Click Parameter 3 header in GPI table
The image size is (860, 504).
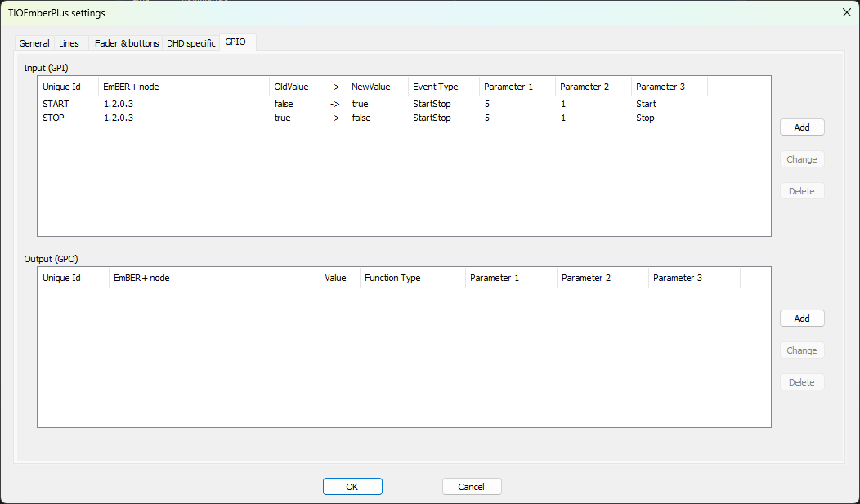[x=670, y=87]
